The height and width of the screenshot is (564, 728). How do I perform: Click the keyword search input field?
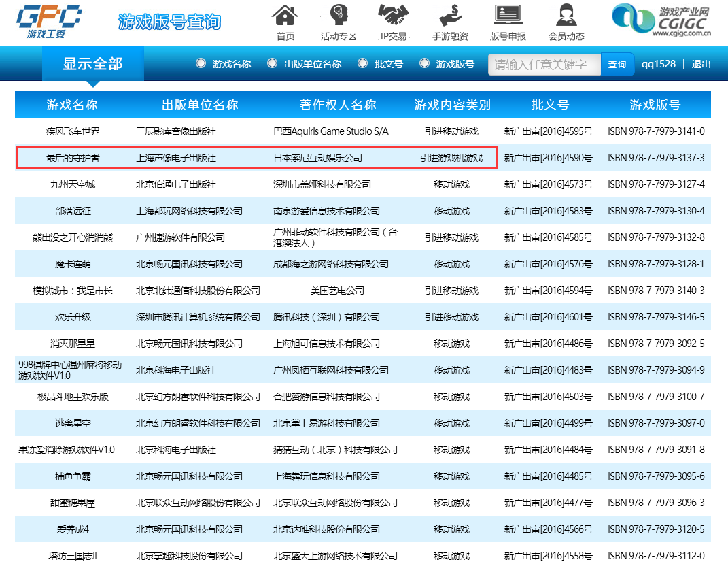(x=544, y=65)
